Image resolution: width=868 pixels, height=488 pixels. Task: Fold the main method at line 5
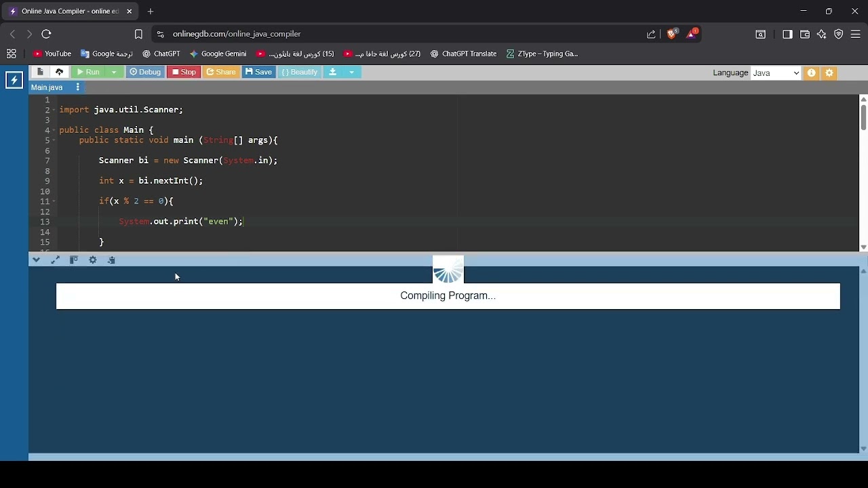(54, 140)
